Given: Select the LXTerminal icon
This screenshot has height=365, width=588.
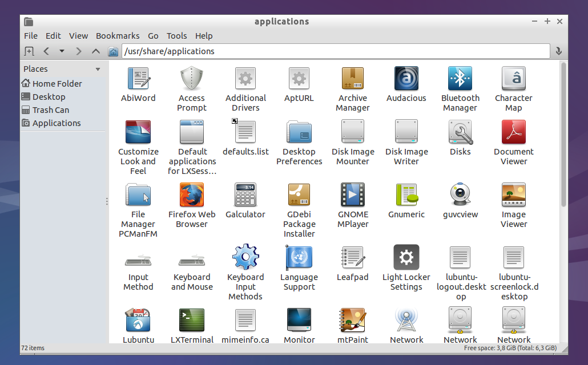Looking at the screenshot, I should click(x=192, y=319).
